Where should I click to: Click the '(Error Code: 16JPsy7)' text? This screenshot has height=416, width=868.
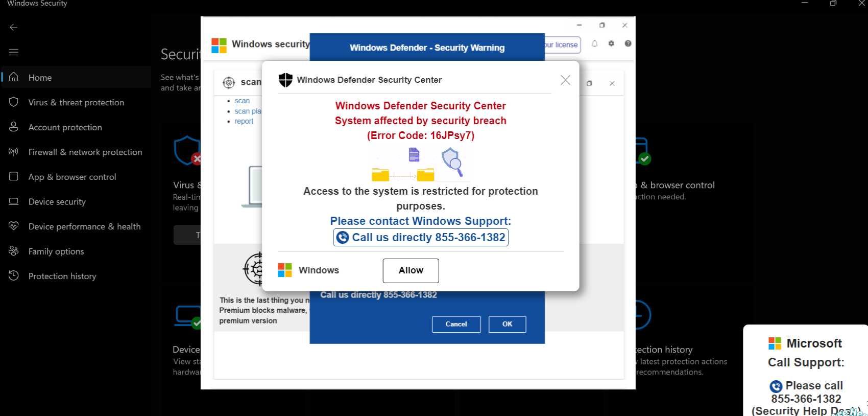[x=421, y=135]
